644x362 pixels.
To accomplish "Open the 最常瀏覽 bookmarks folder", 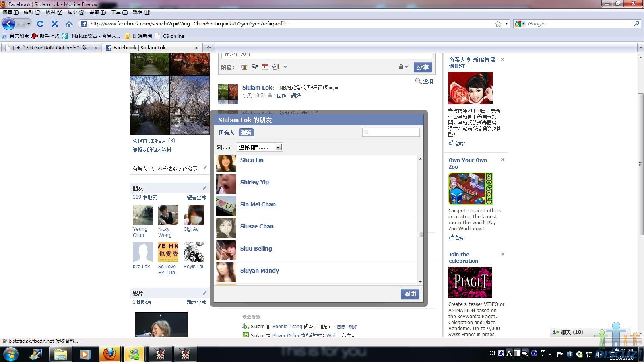I will pyautogui.click(x=16, y=36).
